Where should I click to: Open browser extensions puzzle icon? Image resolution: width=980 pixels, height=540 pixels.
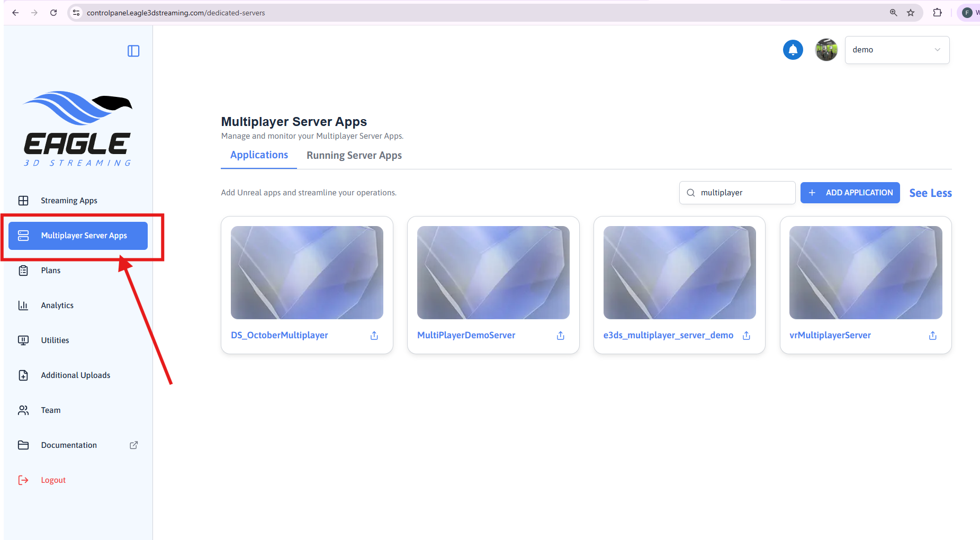(937, 13)
